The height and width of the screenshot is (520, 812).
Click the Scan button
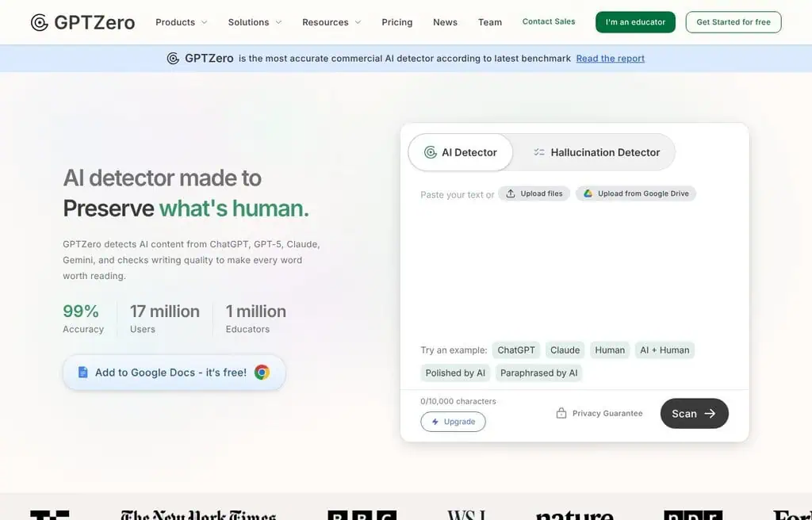pos(695,413)
